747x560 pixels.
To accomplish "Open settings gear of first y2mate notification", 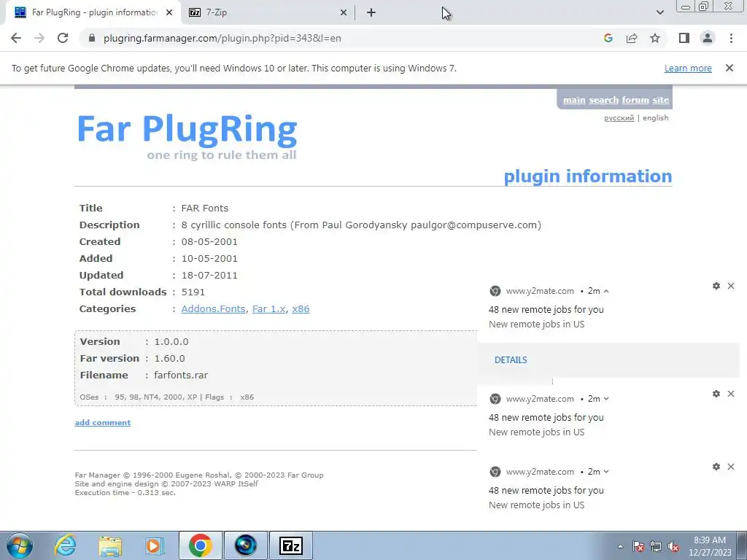I will 716,286.
